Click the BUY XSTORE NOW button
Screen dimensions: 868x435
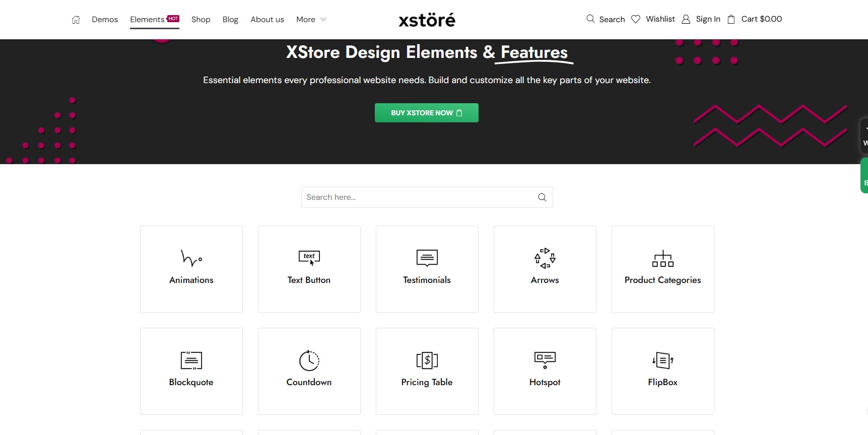click(x=427, y=113)
